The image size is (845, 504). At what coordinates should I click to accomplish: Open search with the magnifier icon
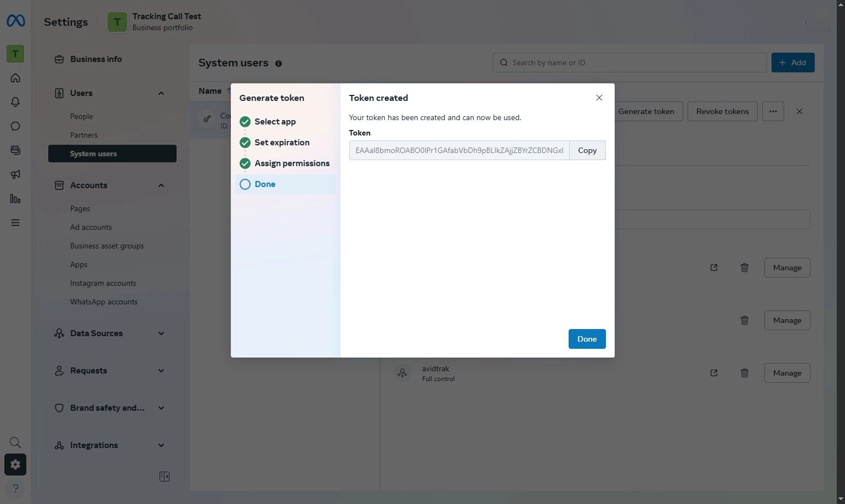tap(15, 442)
